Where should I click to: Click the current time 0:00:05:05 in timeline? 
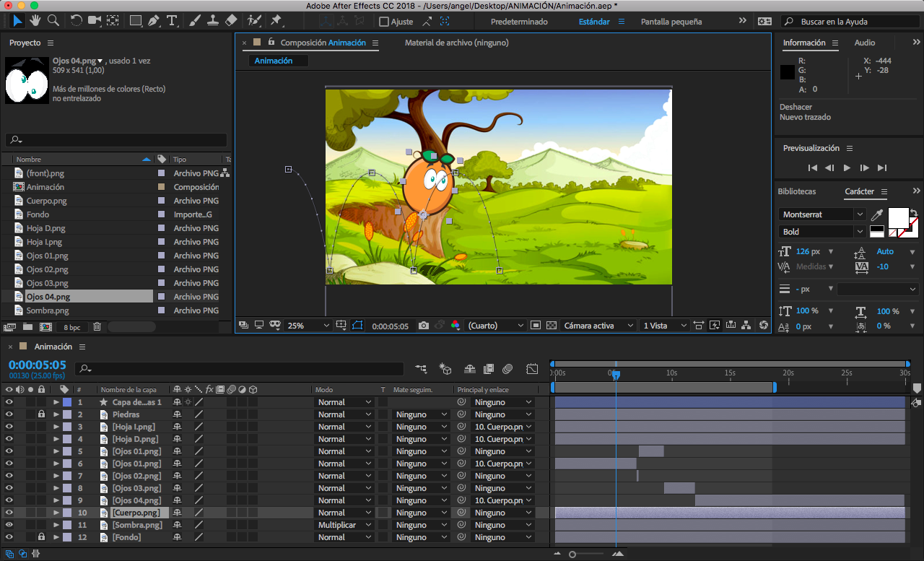38,365
